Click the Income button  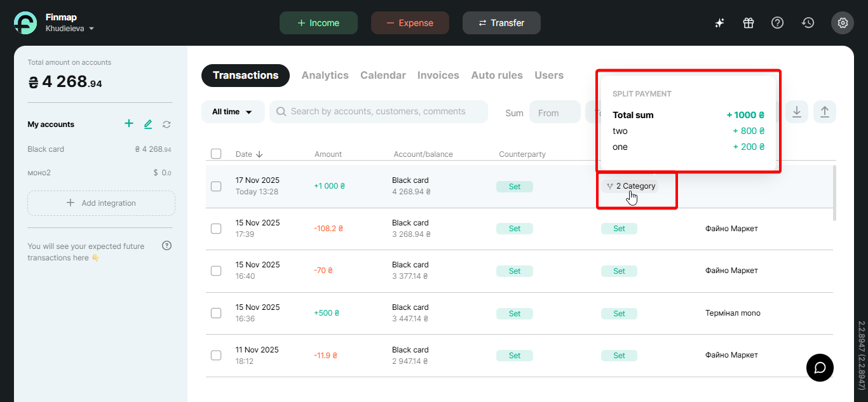(x=318, y=23)
